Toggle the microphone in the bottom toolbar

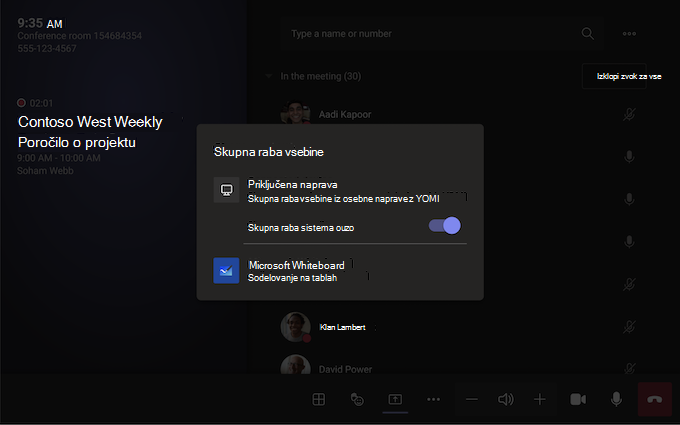click(616, 399)
